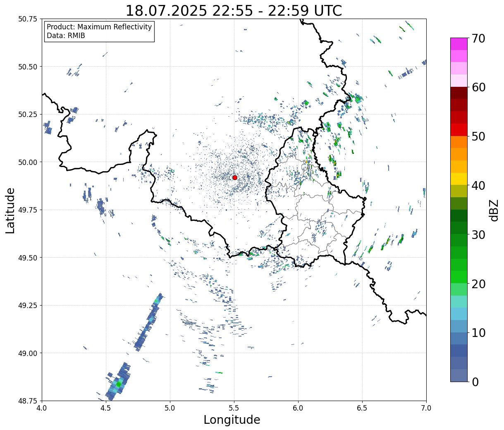Click the plot title '18.07.2025 22:55 - 22:59 UTC'
Screen dimensions: 504x430
pos(234,11)
